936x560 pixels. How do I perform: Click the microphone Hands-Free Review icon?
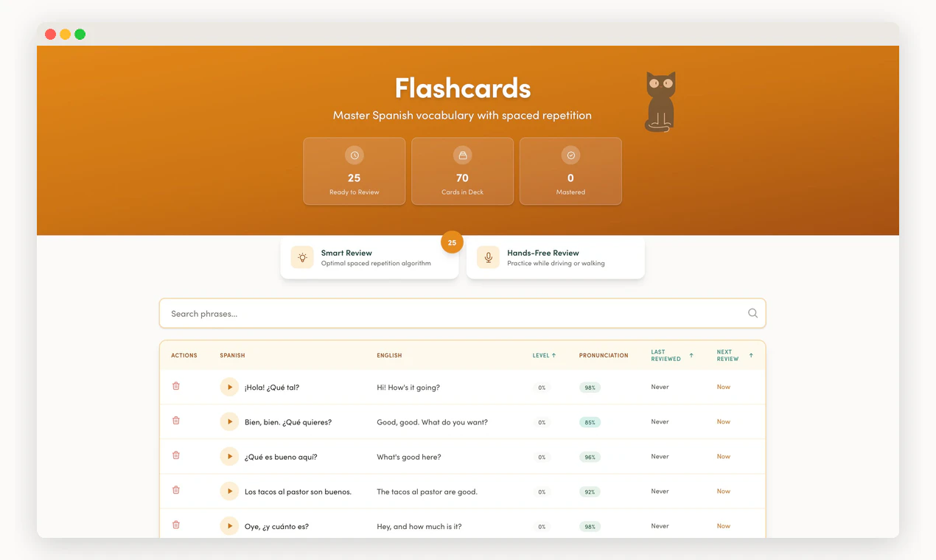tap(488, 257)
